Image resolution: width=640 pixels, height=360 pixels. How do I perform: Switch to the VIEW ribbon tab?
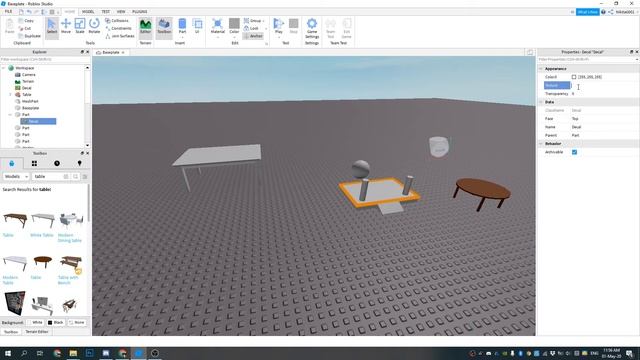pos(121,12)
